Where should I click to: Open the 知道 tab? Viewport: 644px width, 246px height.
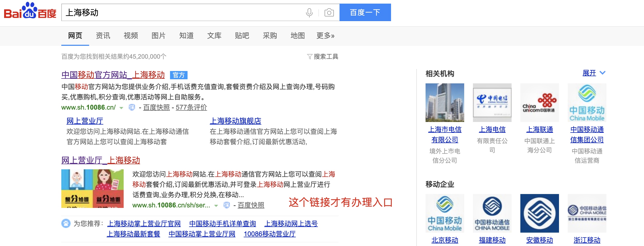click(x=186, y=36)
